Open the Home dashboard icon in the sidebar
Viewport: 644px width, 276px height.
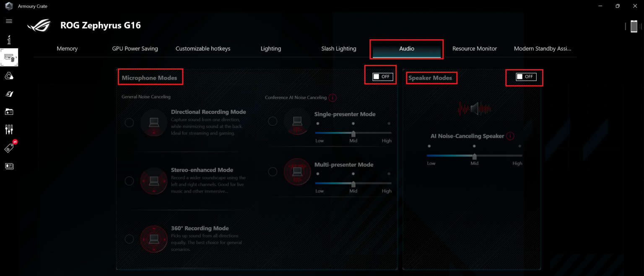click(x=9, y=40)
